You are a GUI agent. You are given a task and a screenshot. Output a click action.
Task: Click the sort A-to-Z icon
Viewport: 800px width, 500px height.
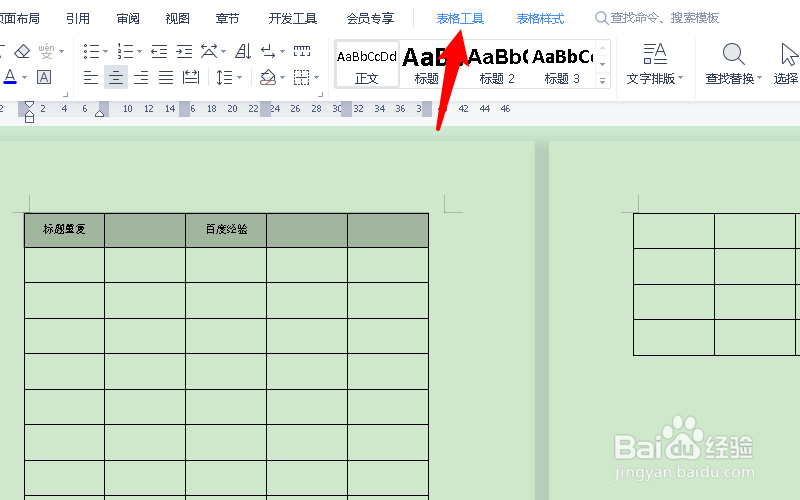[243, 51]
